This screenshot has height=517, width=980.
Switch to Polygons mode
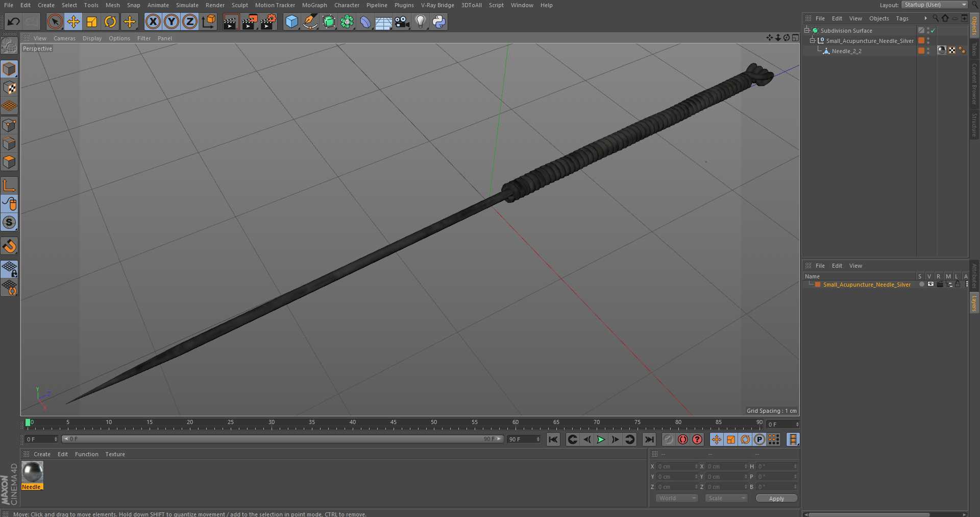click(9, 162)
